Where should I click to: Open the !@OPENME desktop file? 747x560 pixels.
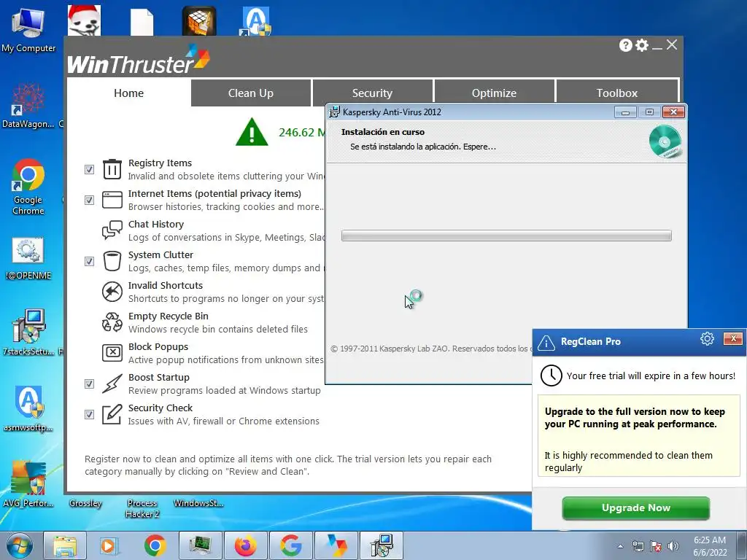(28, 258)
